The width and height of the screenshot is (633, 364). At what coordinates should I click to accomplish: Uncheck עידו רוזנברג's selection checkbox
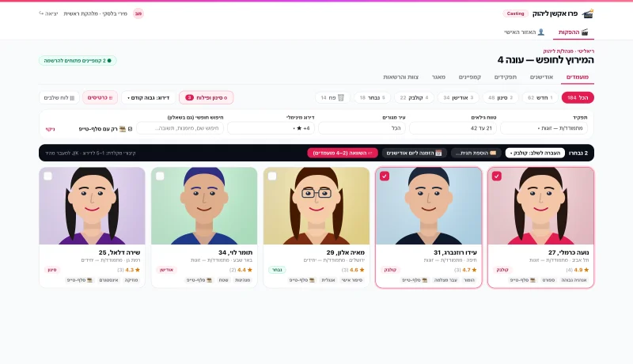[x=385, y=176]
